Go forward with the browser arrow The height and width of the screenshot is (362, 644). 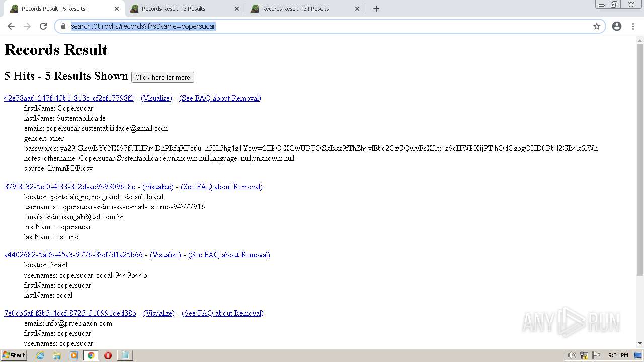27,26
